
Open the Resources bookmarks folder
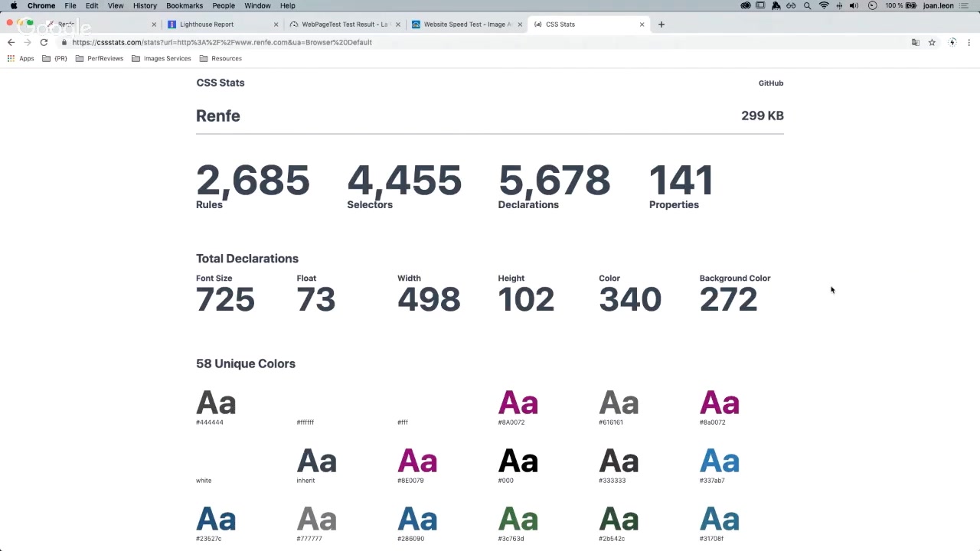220,58
